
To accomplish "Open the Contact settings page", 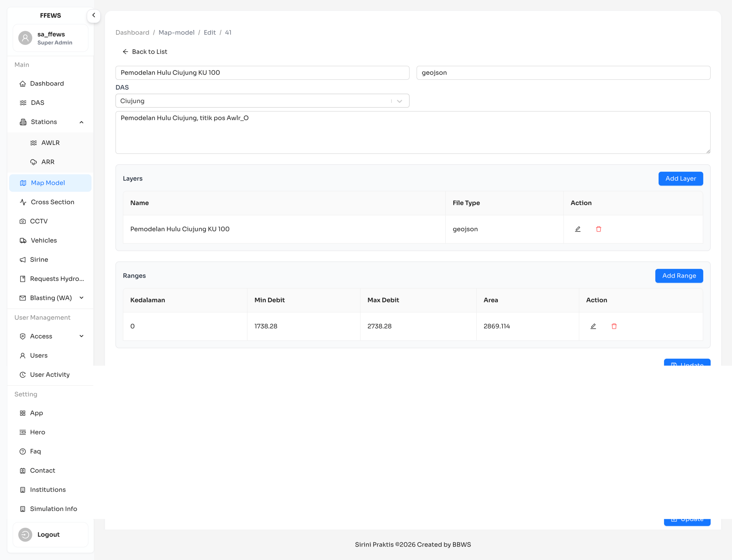I will coord(50,471).
